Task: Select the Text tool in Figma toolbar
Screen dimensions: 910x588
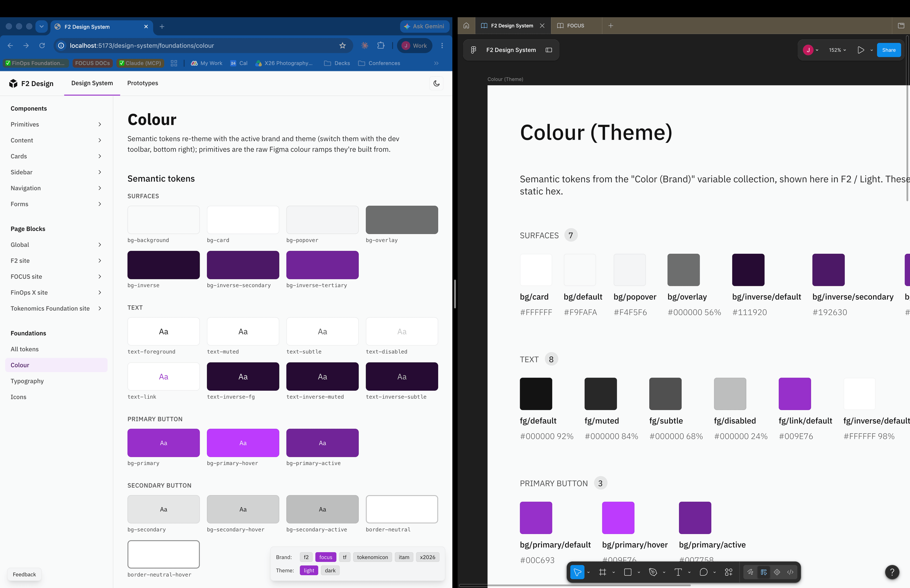Action: (x=678, y=572)
